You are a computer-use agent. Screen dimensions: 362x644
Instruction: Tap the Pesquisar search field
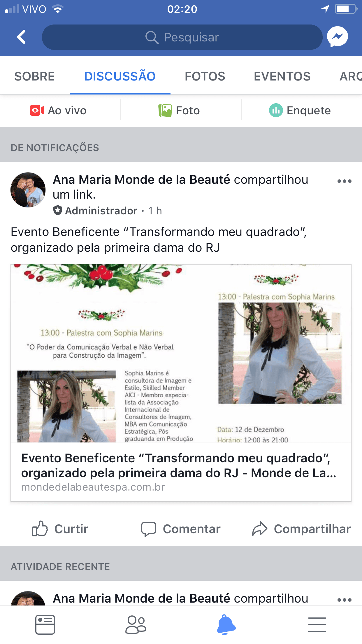click(182, 37)
